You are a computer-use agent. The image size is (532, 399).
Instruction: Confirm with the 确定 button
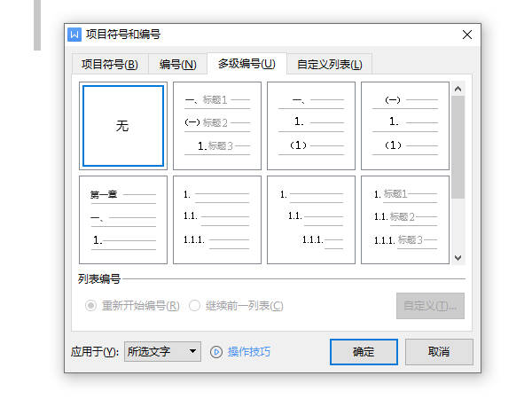(x=364, y=352)
